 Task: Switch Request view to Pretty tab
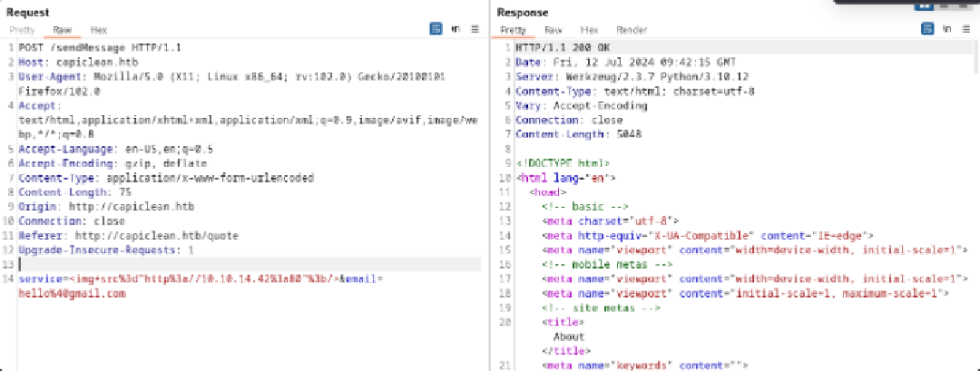[x=22, y=30]
